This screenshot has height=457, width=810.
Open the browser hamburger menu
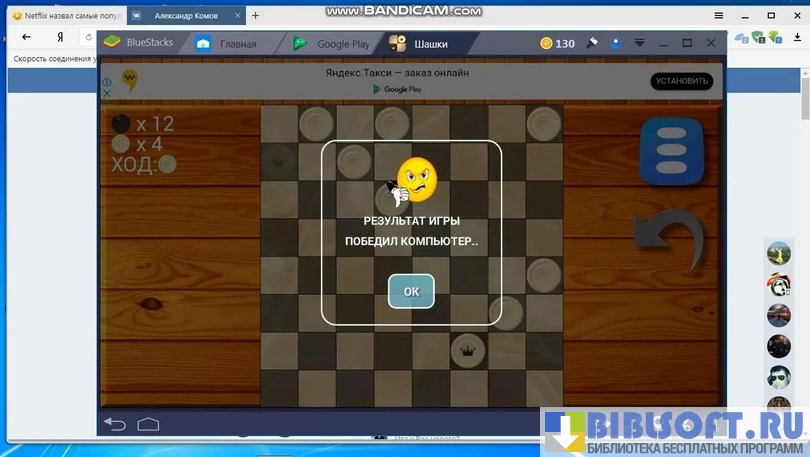[x=719, y=15]
